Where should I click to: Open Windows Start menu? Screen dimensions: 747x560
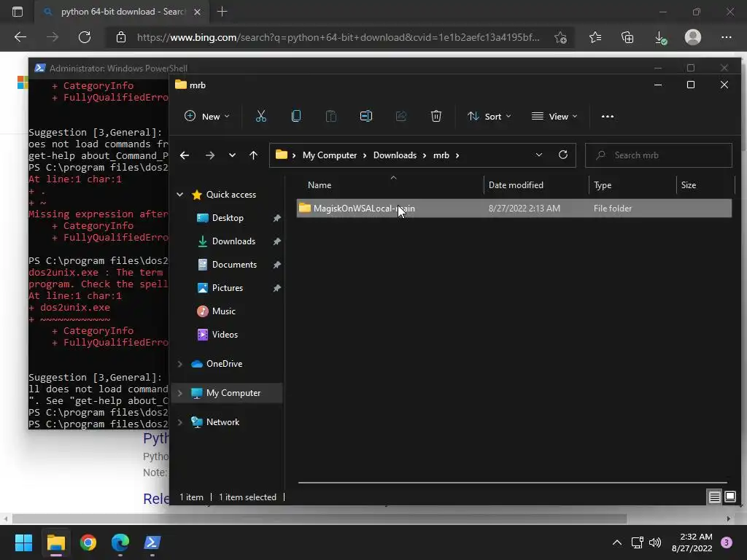pos(23,542)
